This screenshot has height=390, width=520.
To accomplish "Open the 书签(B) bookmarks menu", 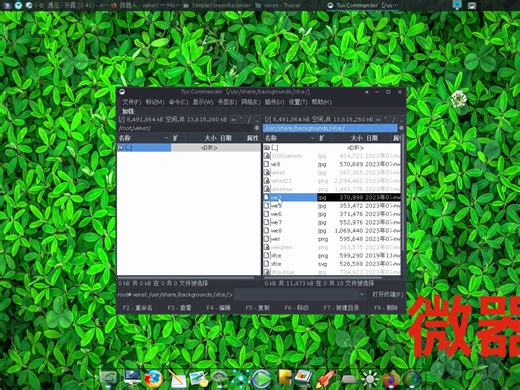I will 227,102.
